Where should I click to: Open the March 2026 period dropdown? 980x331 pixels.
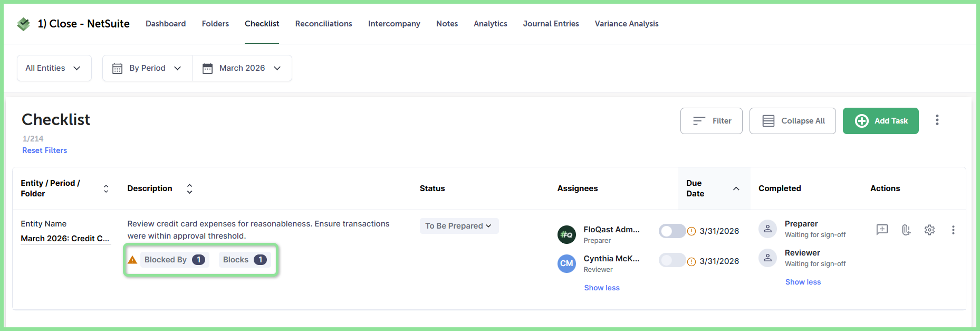pyautogui.click(x=242, y=68)
